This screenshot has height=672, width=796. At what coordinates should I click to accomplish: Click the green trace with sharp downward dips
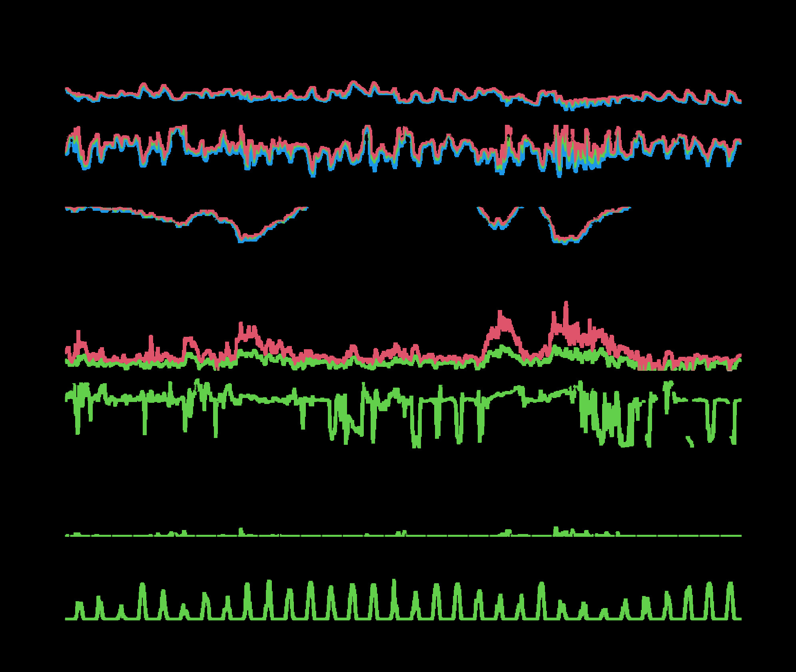pos(403,413)
